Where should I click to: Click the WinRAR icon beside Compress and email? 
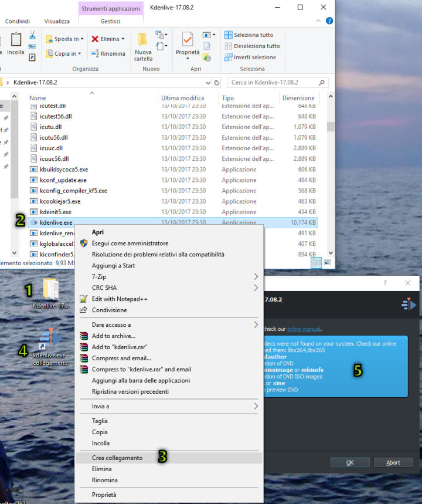[84, 358]
